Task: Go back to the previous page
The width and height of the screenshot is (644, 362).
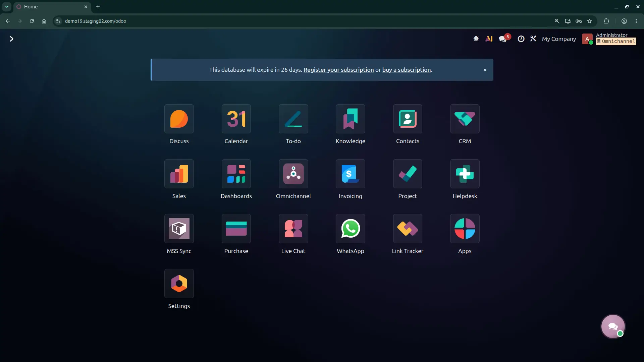Action: click(8, 21)
